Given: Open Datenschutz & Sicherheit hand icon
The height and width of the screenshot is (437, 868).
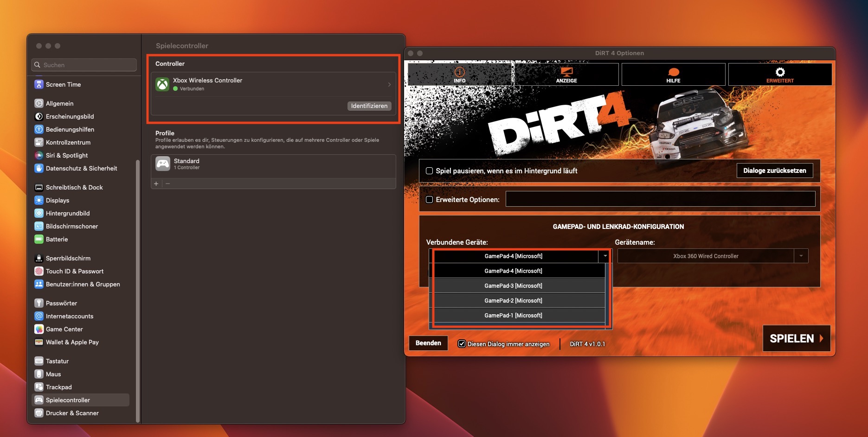Looking at the screenshot, I should 39,168.
